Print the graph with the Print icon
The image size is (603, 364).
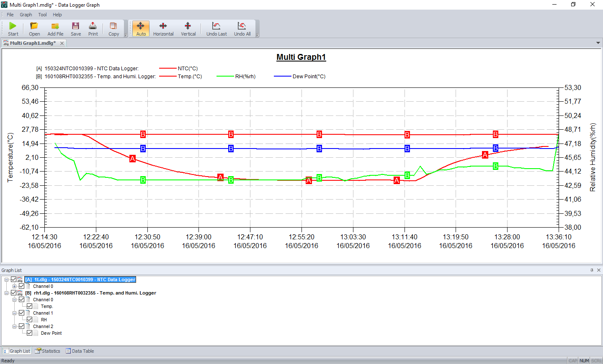[93, 26]
